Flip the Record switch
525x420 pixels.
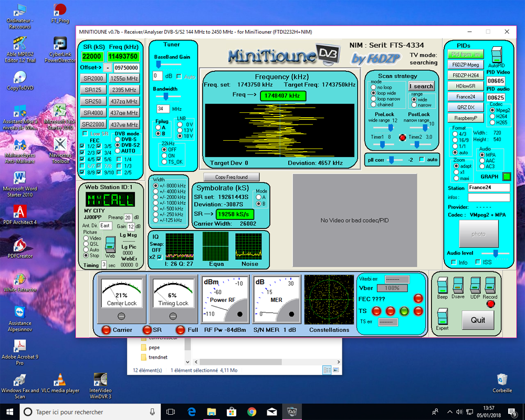click(x=490, y=286)
